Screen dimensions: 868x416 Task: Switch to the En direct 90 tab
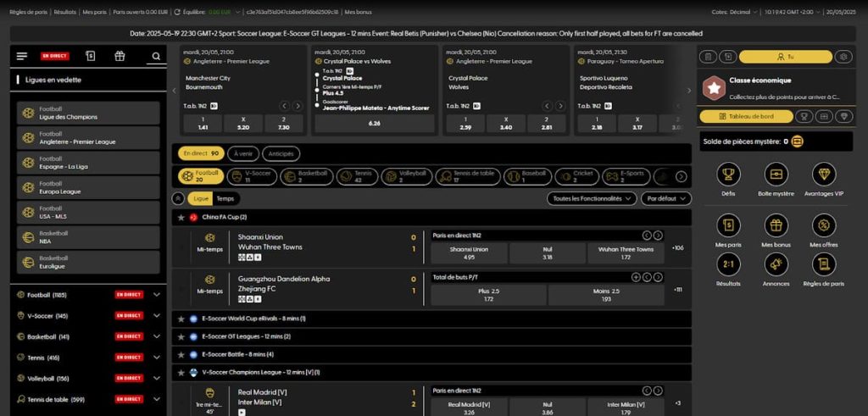201,153
